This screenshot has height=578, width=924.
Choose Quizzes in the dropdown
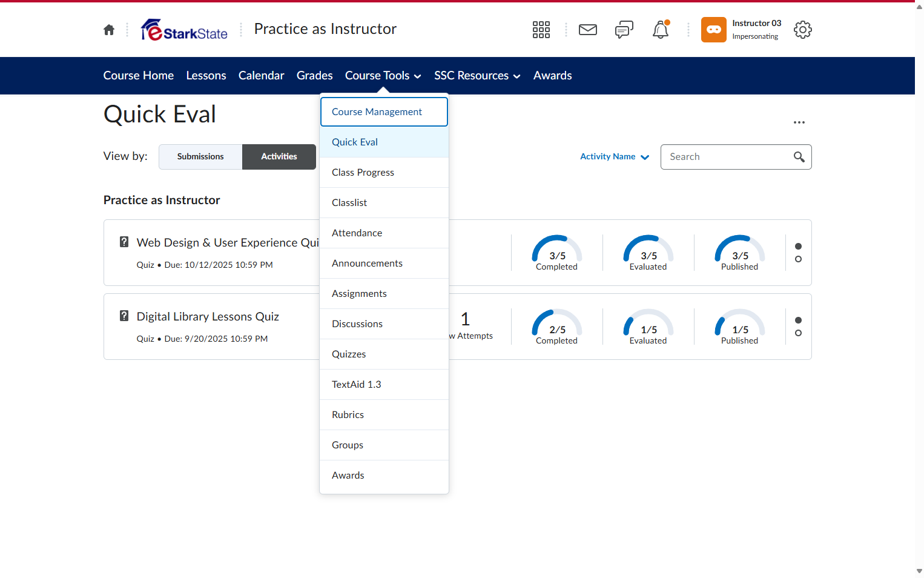coord(384,354)
